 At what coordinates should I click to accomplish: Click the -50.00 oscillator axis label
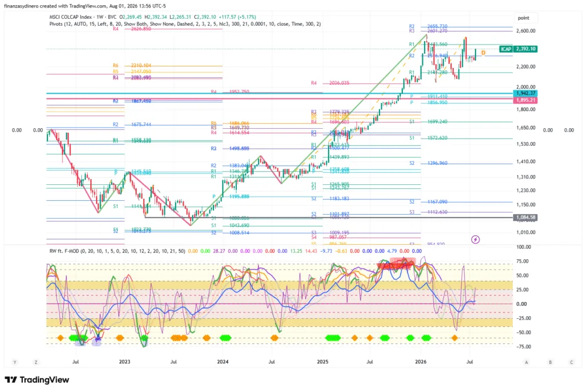(522, 332)
